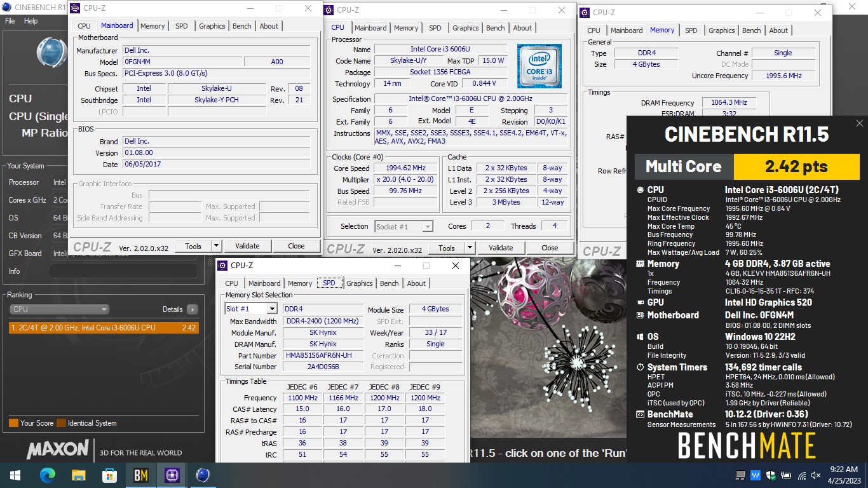Click Uncore Frequency 1995.6 MHz value
Viewport: 868px width, 488px height.
tap(783, 76)
